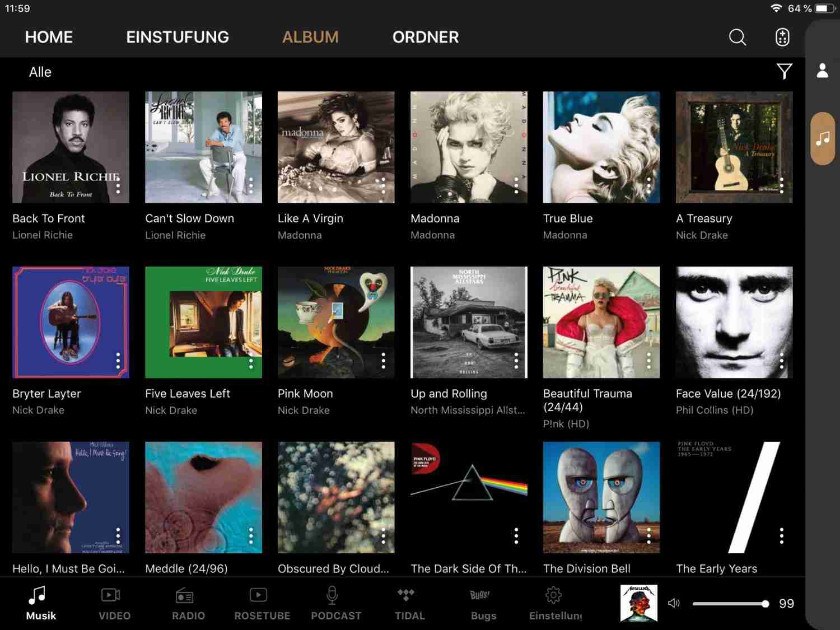The height and width of the screenshot is (630, 840).
Task: Open options dots for The Division Bell
Action: 649,536
